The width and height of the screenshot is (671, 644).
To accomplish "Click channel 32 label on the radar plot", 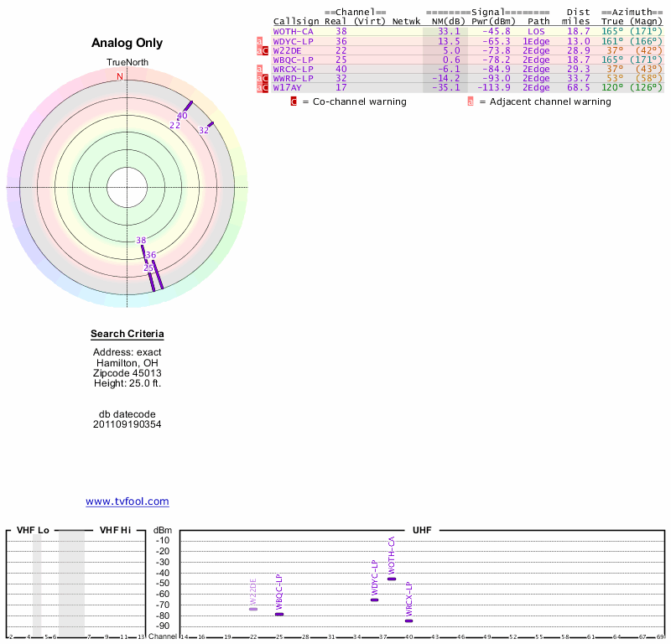I will (204, 130).
